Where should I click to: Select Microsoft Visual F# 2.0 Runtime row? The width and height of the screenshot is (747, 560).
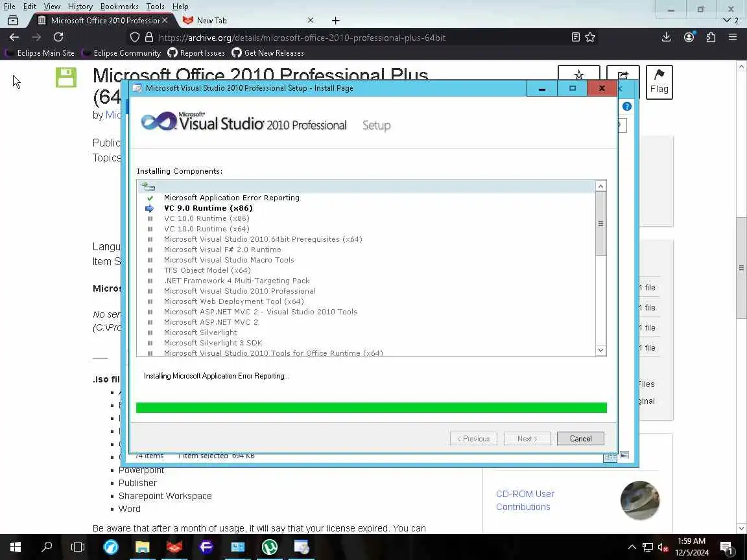(x=366, y=250)
